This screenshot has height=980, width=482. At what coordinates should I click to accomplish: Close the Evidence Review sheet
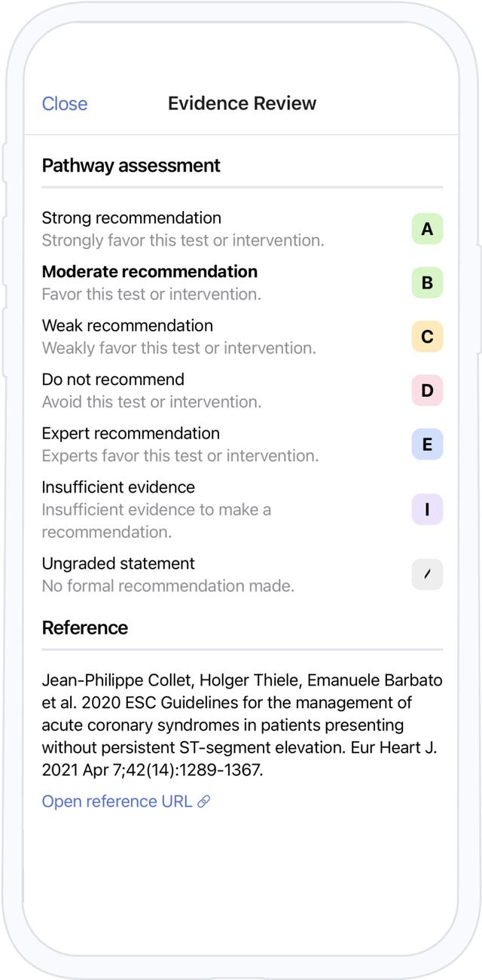pyautogui.click(x=65, y=104)
